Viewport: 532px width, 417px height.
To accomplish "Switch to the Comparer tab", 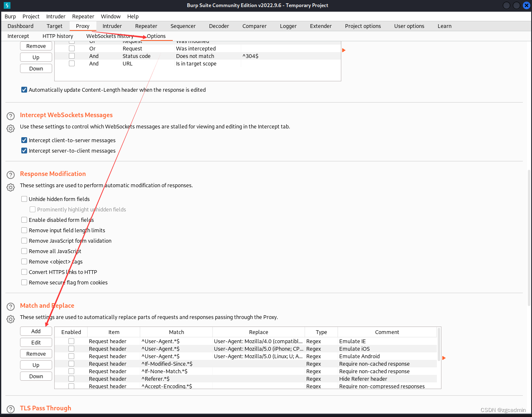I will pyautogui.click(x=255, y=26).
